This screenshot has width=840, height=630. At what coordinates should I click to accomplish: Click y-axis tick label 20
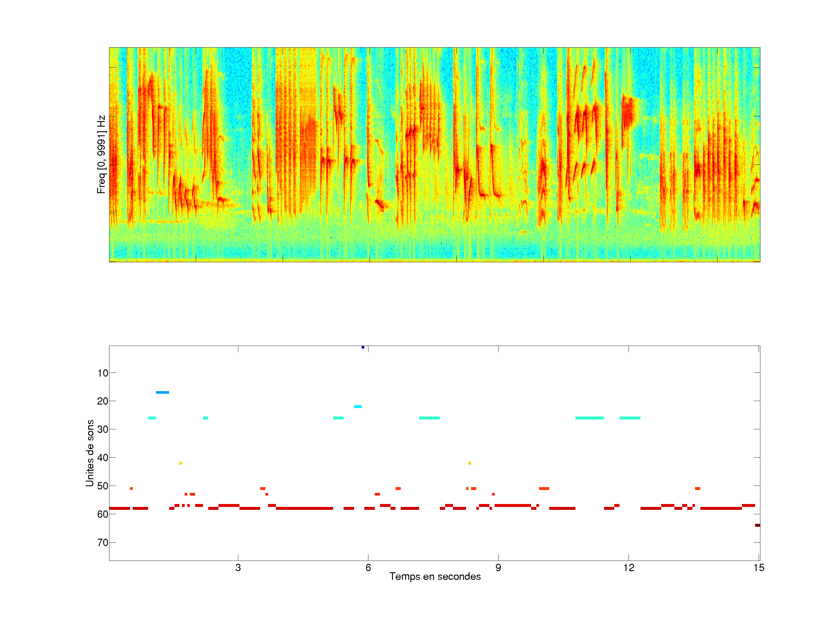click(x=103, y=401)
